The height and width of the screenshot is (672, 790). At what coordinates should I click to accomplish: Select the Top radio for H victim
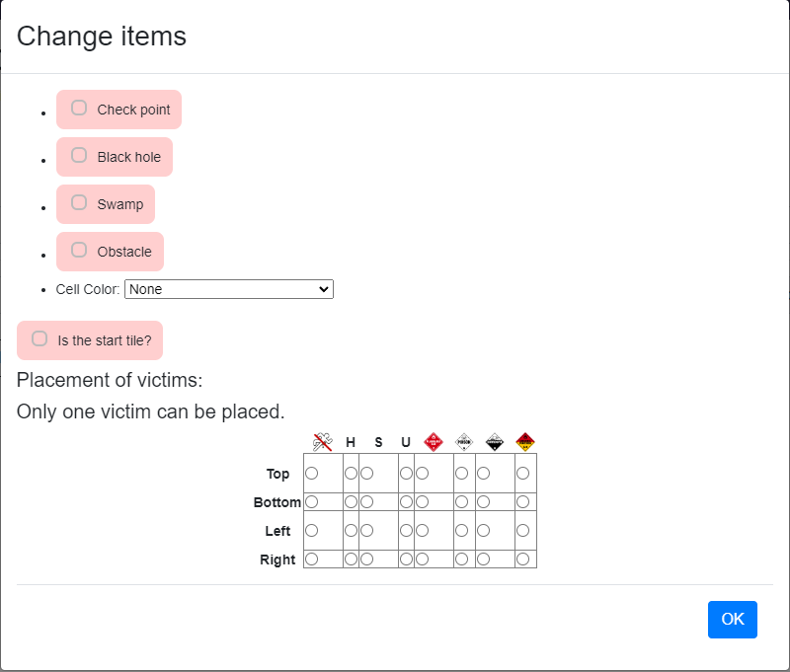[351, 474]
